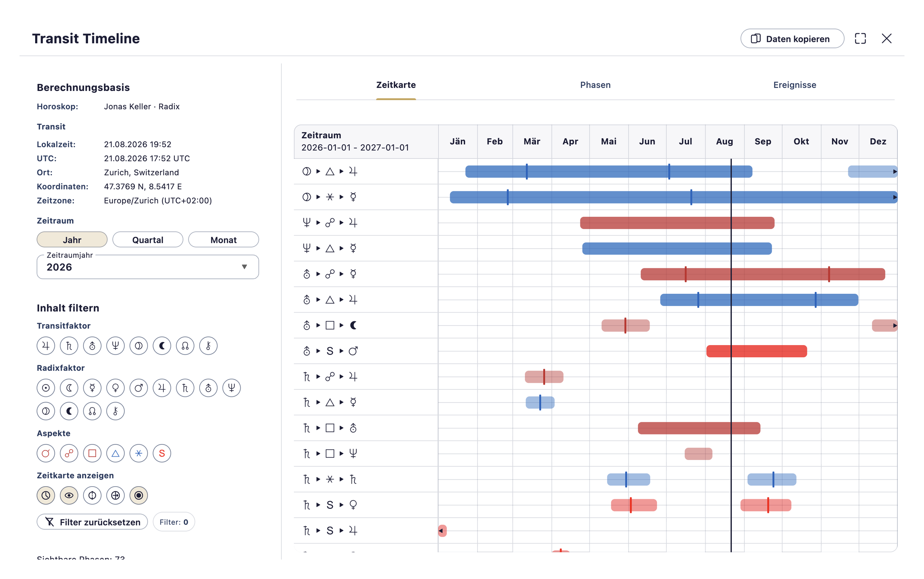Toggle the eye visibility option under Zeitkarte anzeigen
The height and width of the screenshot is (579, 924).
[x=69, y=495]
